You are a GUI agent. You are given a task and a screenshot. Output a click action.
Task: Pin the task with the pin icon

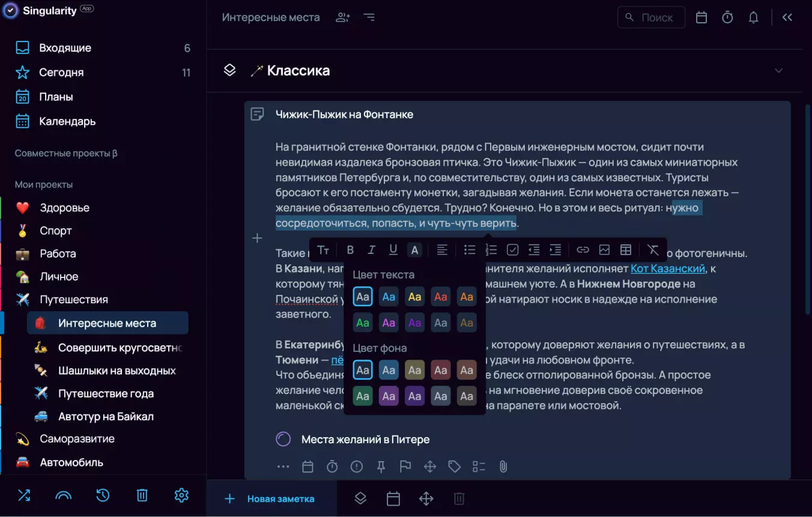381,467
